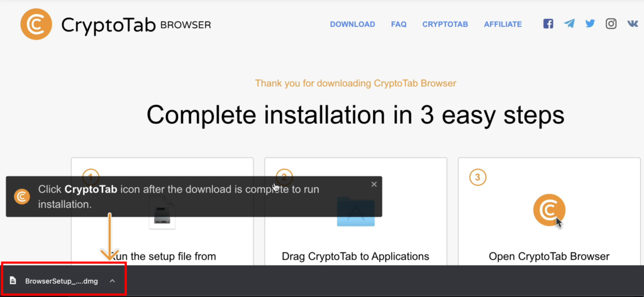644x297 pixels.
Task: Open the Telegram social icon
Action: tap(569, 24)
